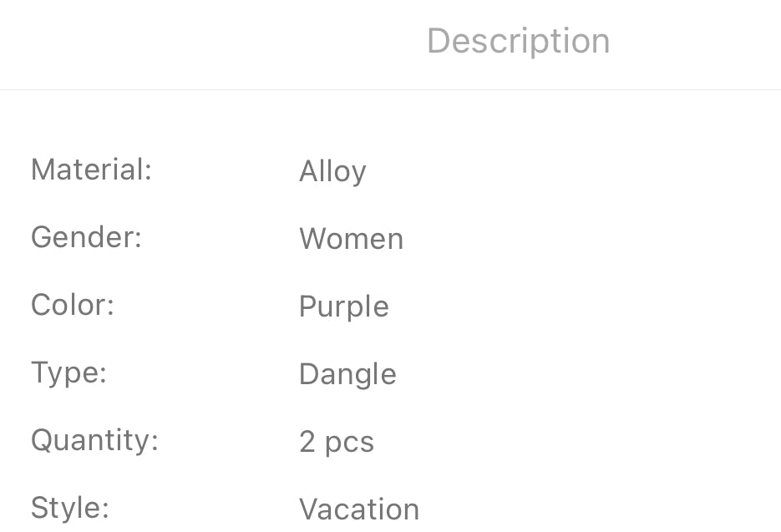Select the Alloy material value
Image resolution: width=781 pixels, height=532 pixels.
click(x=332, y=171)
